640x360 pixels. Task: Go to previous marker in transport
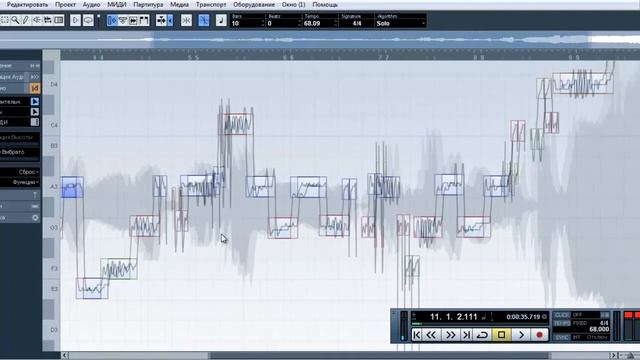(x=417, y=335)
